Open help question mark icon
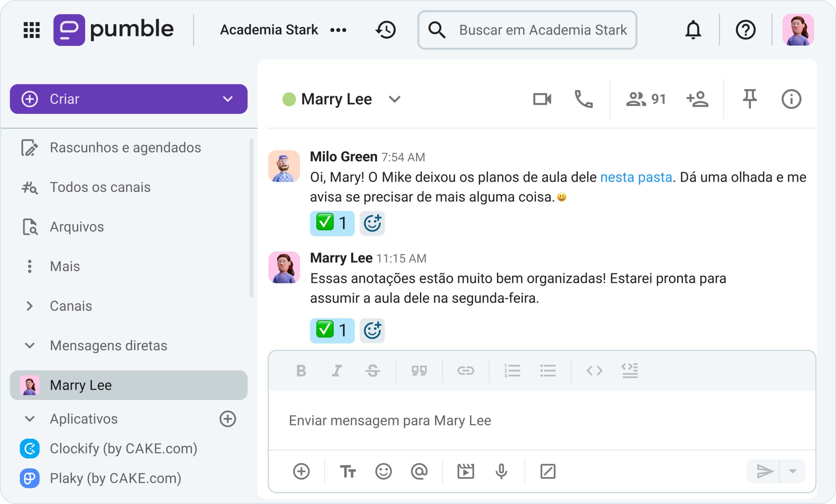Screen dimensions: 836x504 pos(746,30)
